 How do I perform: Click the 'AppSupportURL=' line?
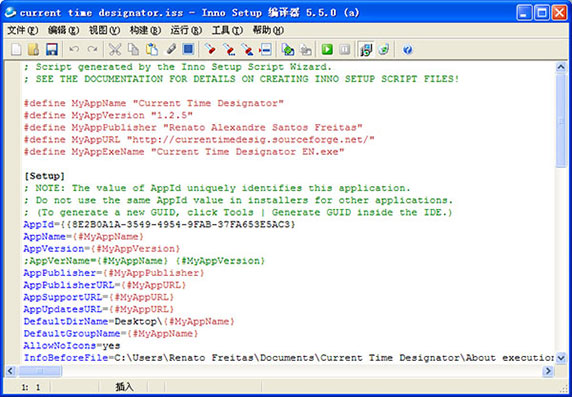point(99,297)
